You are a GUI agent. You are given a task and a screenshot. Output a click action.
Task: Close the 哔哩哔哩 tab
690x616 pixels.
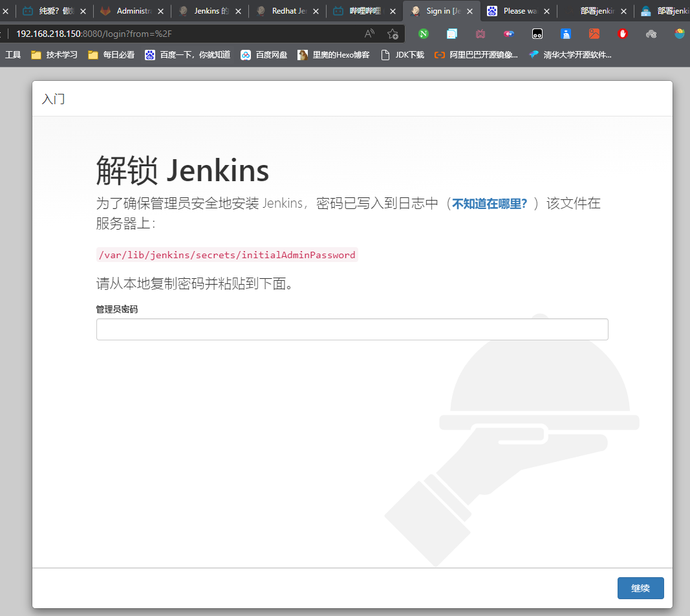(x=393, y=12)
